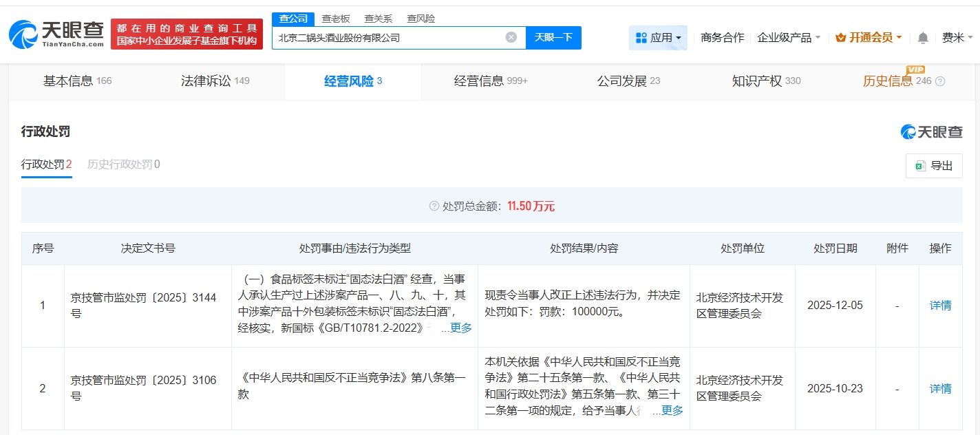The height and width of the screenshot is (435, 980).
Task: Switch to the 查风险 search tab
Action: [421, 19]
